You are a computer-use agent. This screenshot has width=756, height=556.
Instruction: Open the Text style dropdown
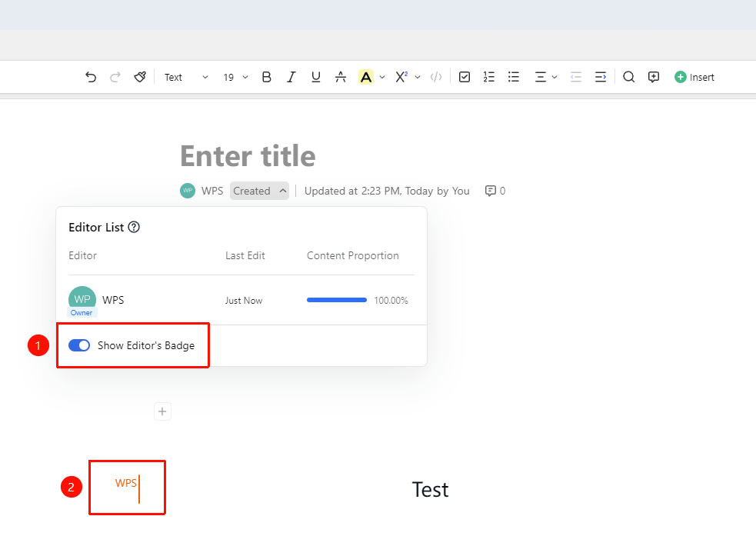(x=186, y=77)
